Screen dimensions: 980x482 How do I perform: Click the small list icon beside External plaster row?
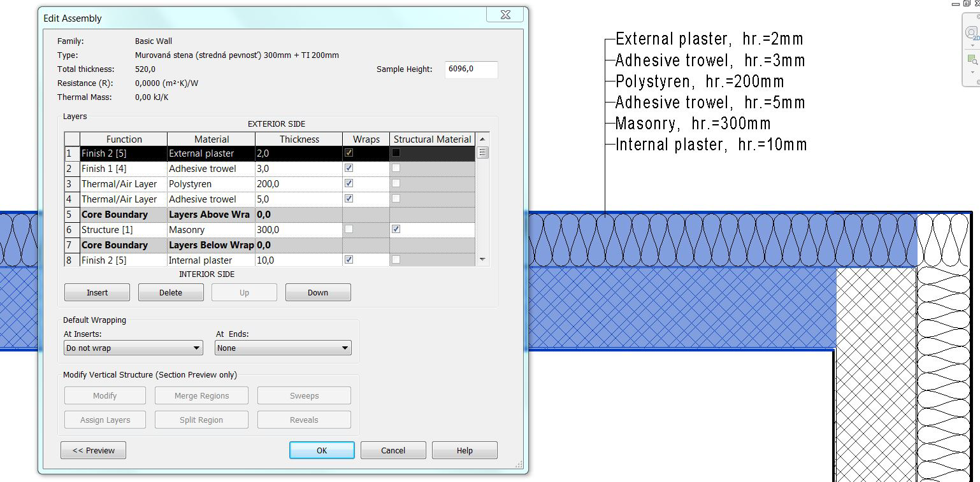coord(482,152)
